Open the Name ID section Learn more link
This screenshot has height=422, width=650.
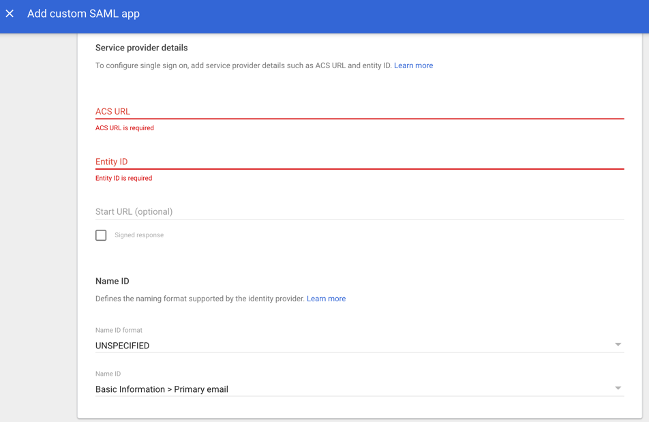326,298
